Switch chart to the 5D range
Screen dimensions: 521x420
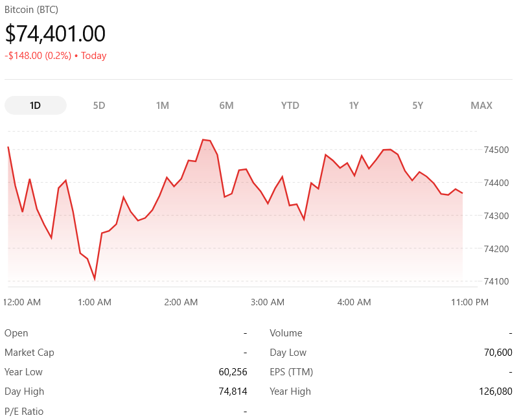[x=99, y=105]
